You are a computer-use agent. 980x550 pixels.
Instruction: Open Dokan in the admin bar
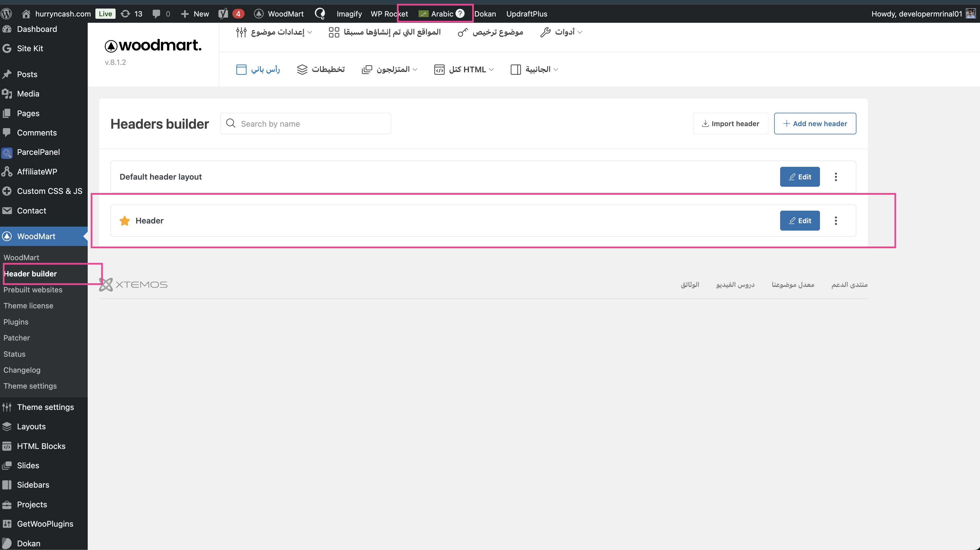click(x=485, y=14)
